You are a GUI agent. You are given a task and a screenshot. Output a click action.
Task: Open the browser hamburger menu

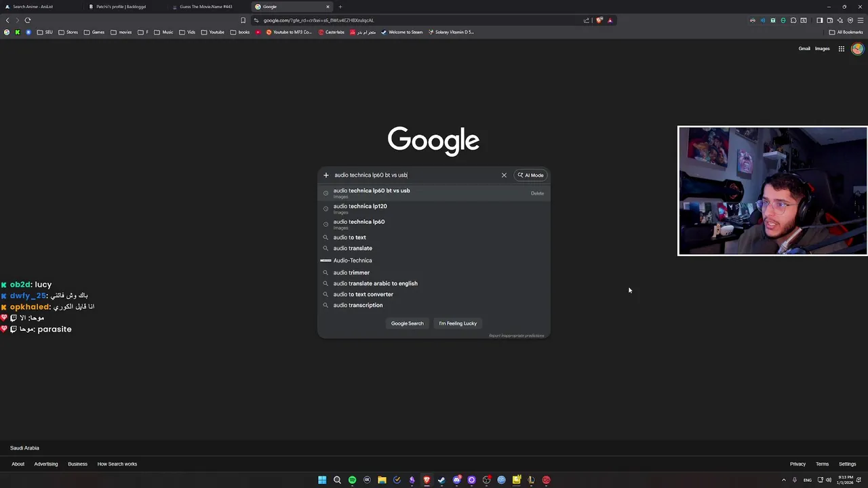point(860,20)
